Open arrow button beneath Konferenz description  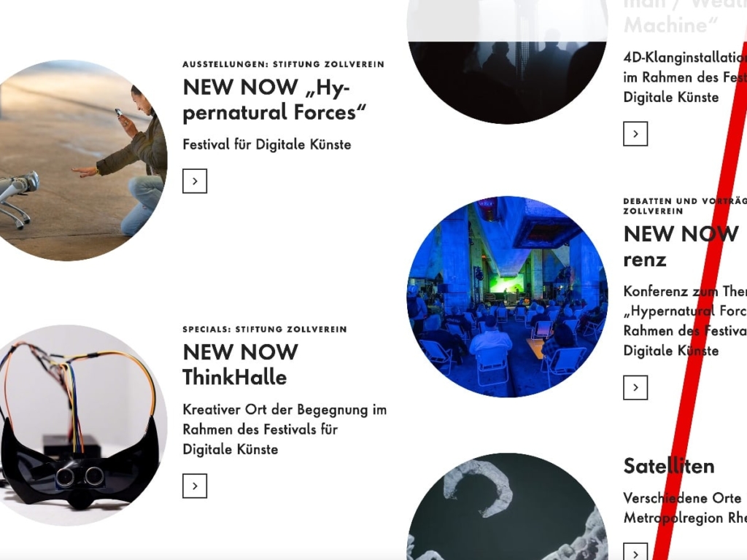pos(635,387)
